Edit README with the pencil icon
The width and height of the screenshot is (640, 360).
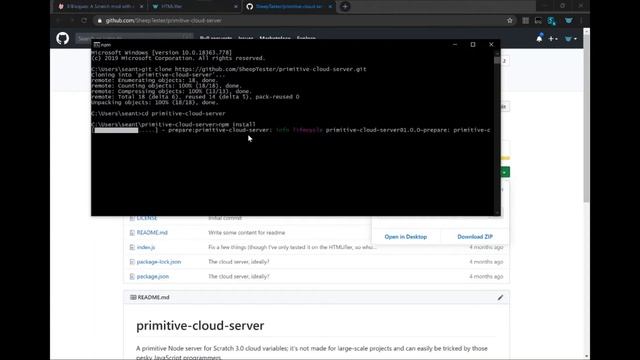click(500, 298)
